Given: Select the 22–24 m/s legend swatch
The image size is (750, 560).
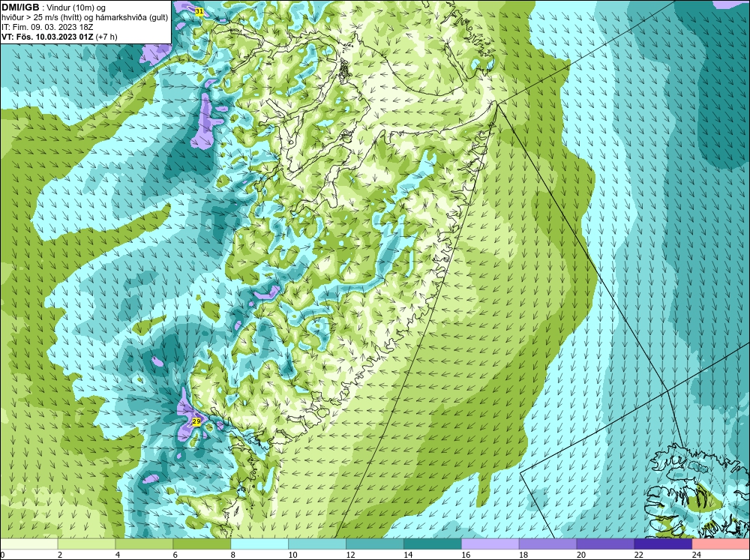Looking at the screenshot, I should [x=664, y=544].
